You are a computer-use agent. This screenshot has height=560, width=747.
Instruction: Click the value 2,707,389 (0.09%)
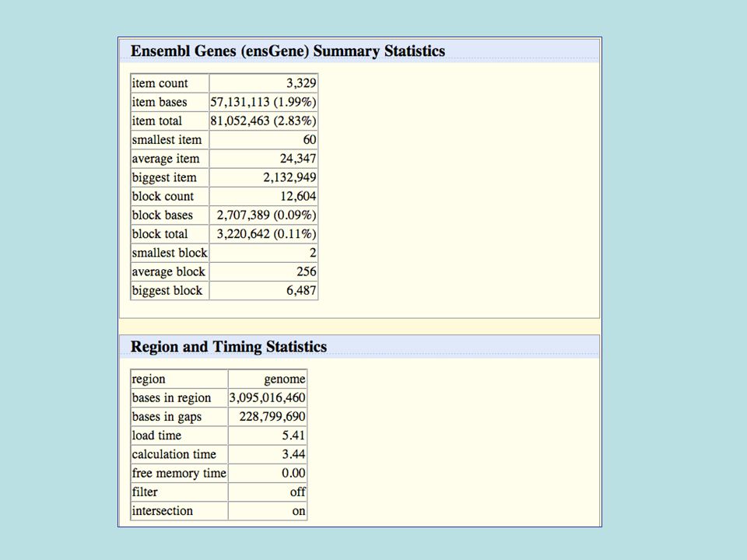pos(267,215)
